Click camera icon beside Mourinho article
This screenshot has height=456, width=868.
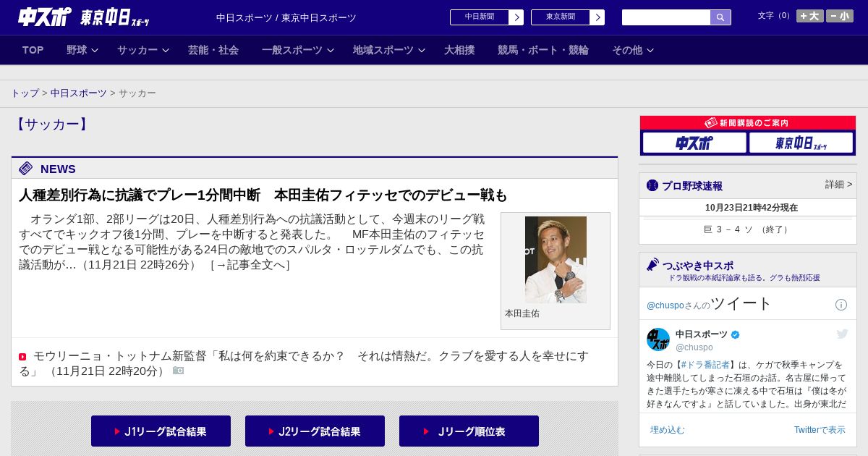[178, 371]
